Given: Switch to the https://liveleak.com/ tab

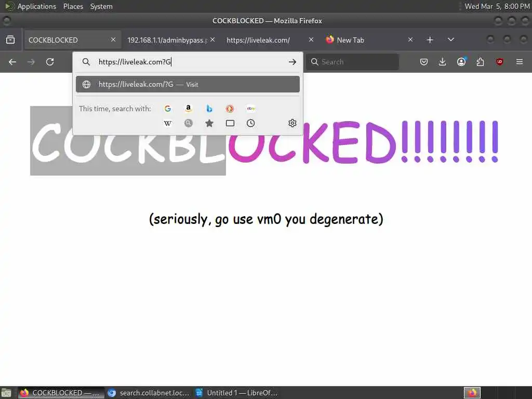Looking at the screenshot, I should click(258, 40).
